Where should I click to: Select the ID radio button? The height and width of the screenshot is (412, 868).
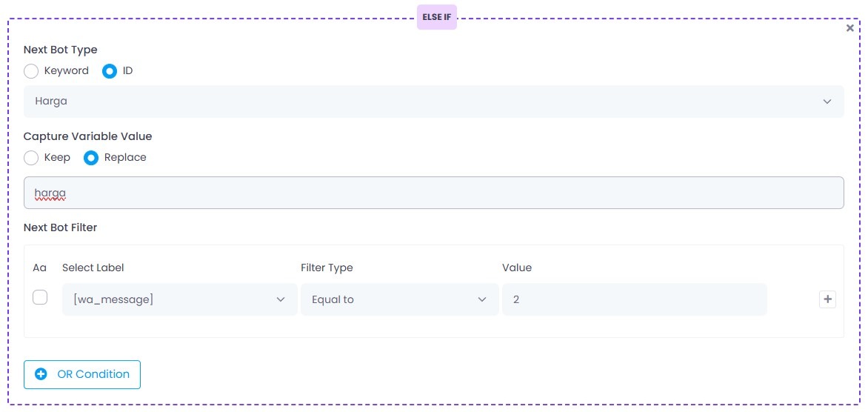[110, 71]
